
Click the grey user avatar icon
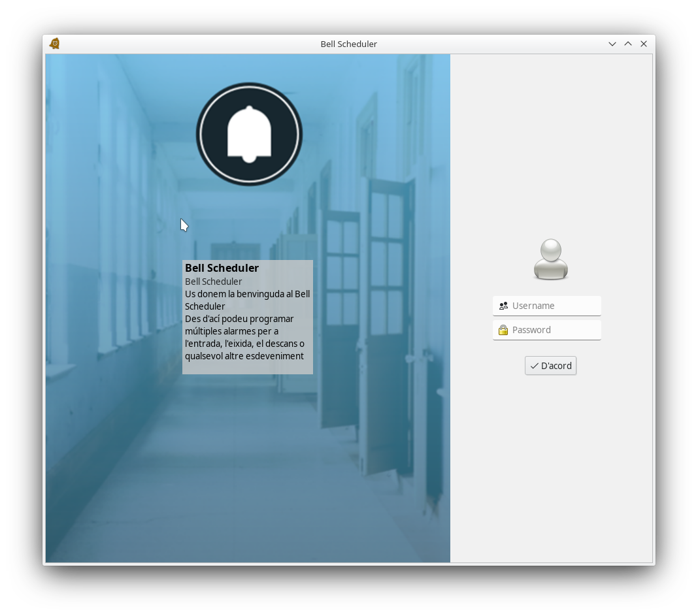pos(550,259)
